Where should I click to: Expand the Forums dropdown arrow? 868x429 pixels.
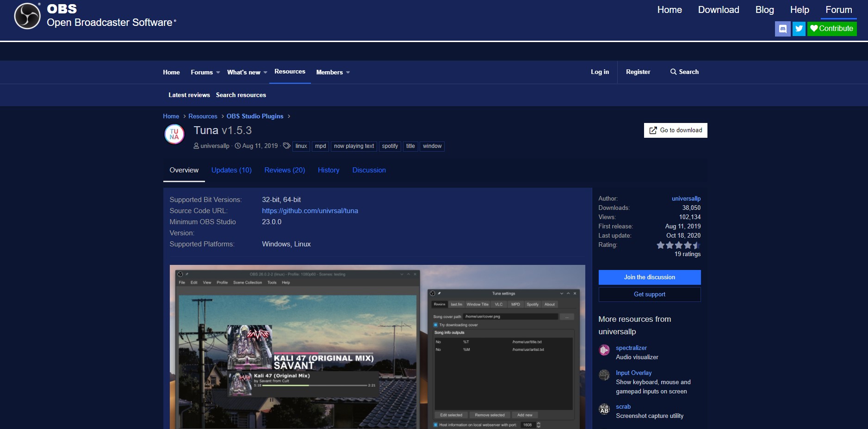[x=218, y=73]
